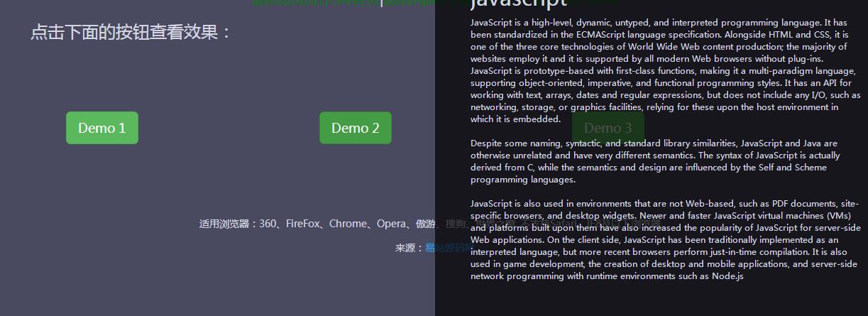Click the green top link right of the divider
Viewport: 868px width, 316px height.
[408, 3]
